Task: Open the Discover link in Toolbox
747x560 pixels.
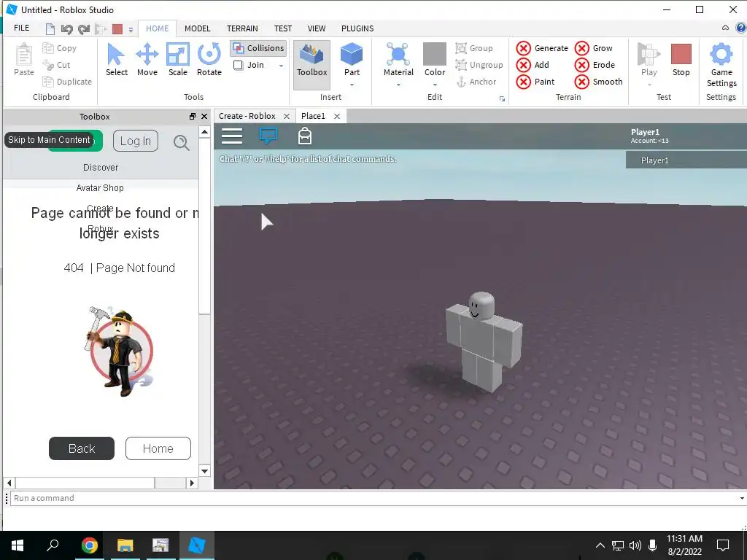Action: 101,168
